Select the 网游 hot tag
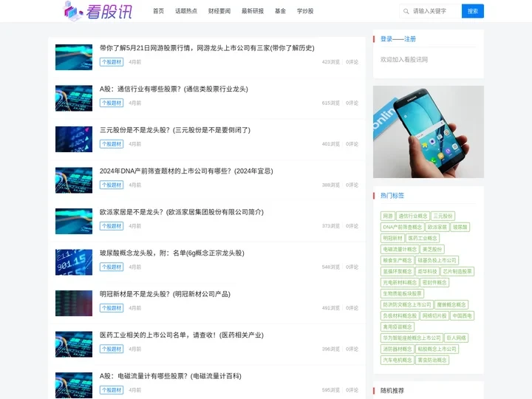This screenshot has height=399, width=532. 388,216
